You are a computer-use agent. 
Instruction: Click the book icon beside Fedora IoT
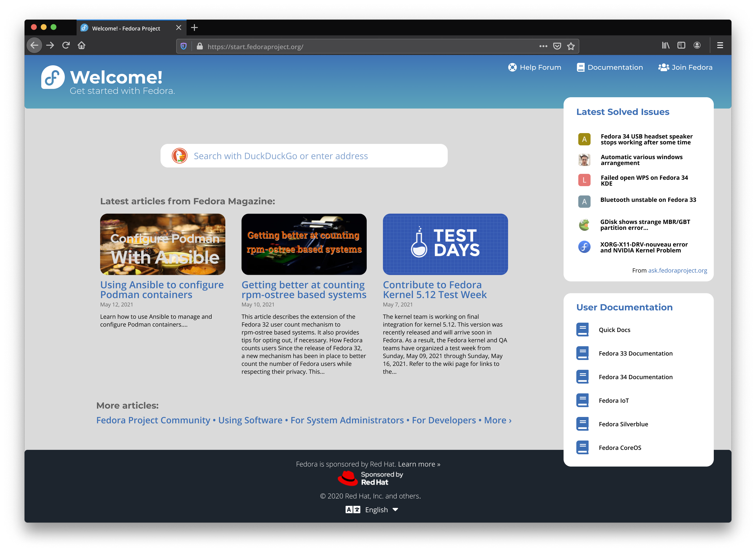[582, 400]
